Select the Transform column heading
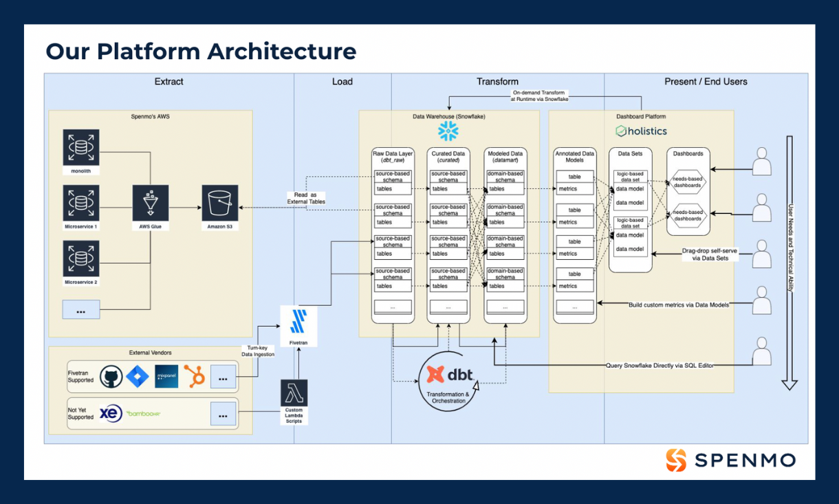The width and height of the screenshot is (839, 504). [x=497, y=81]
